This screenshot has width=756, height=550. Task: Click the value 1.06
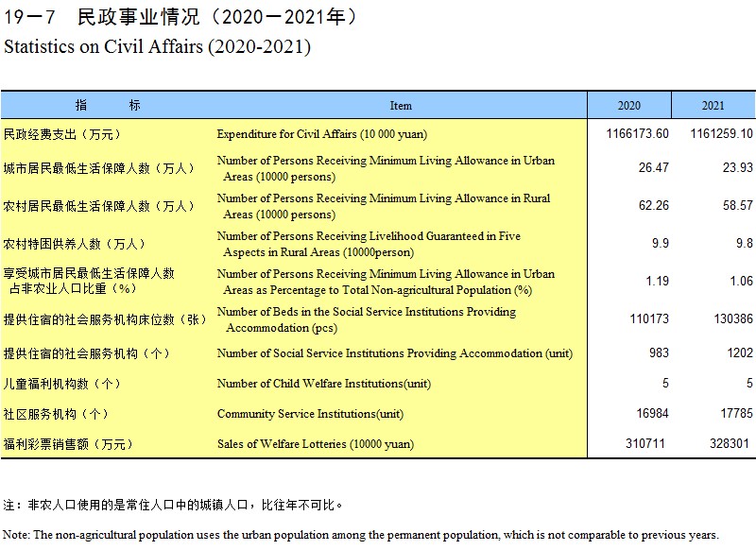click(741, 281)
